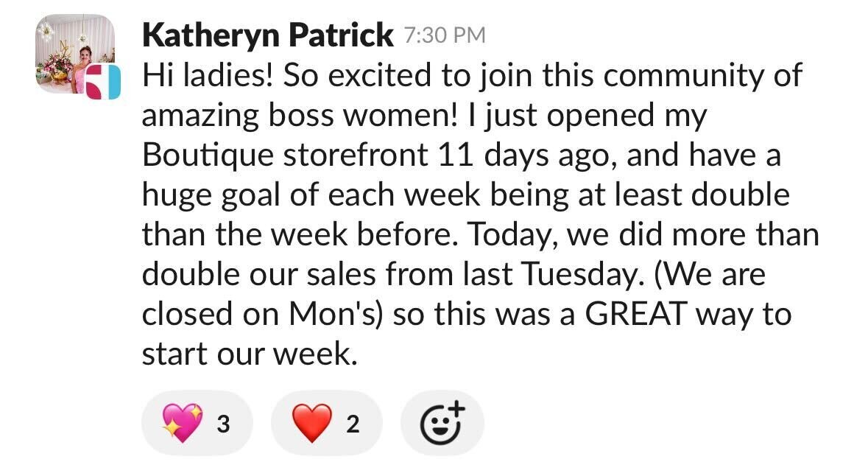Click the 7:30 PM message timestamp
Screen dimensions: 868x462
[x=445, y=36]
